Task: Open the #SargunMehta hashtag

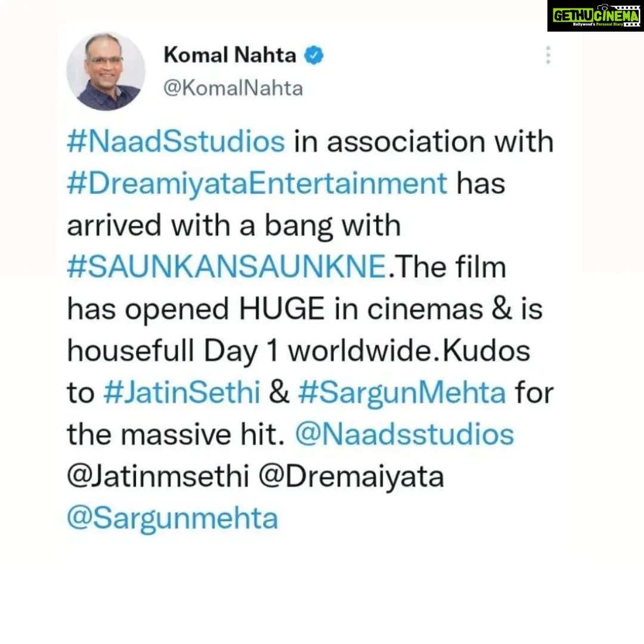Action: 402,394
